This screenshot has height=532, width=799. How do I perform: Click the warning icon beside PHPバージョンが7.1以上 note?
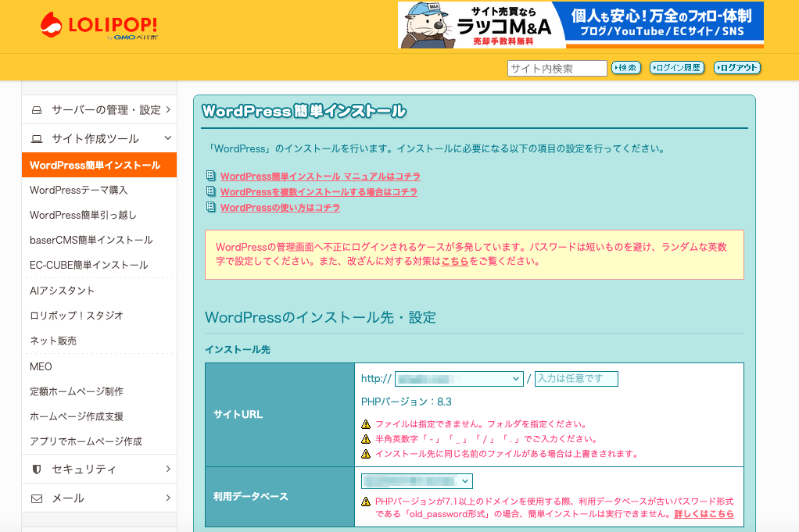click(366, 502)
